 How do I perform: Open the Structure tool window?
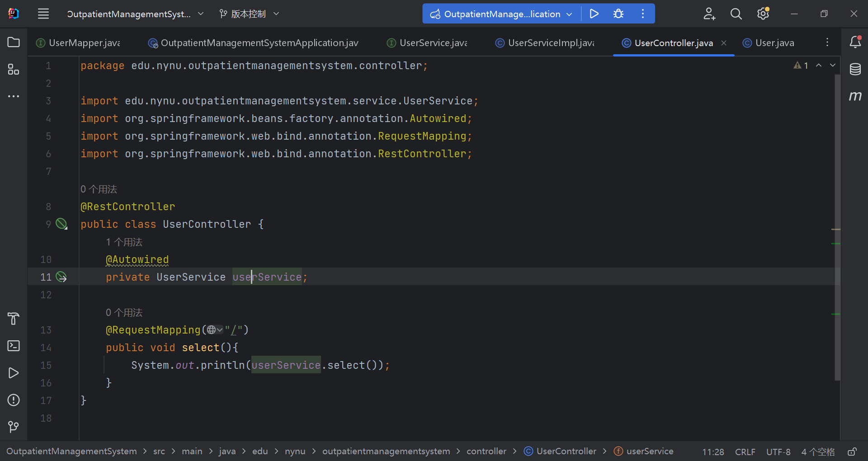tap(14, 69)
